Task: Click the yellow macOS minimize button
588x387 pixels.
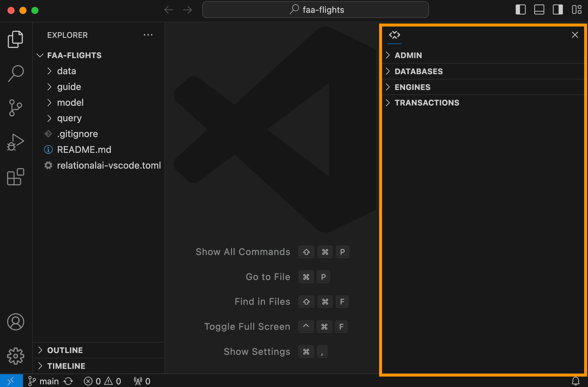Action: coord(23,10)
